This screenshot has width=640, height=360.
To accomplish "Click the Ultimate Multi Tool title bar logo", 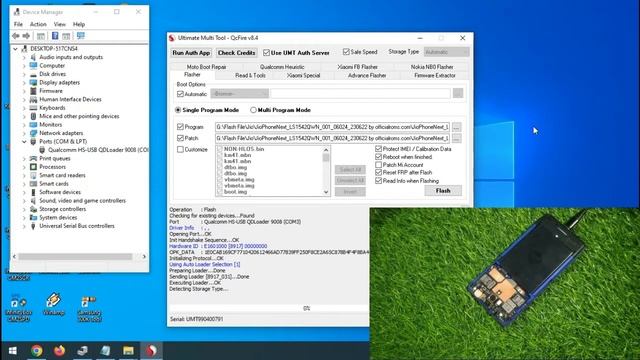I will (172, 38).
